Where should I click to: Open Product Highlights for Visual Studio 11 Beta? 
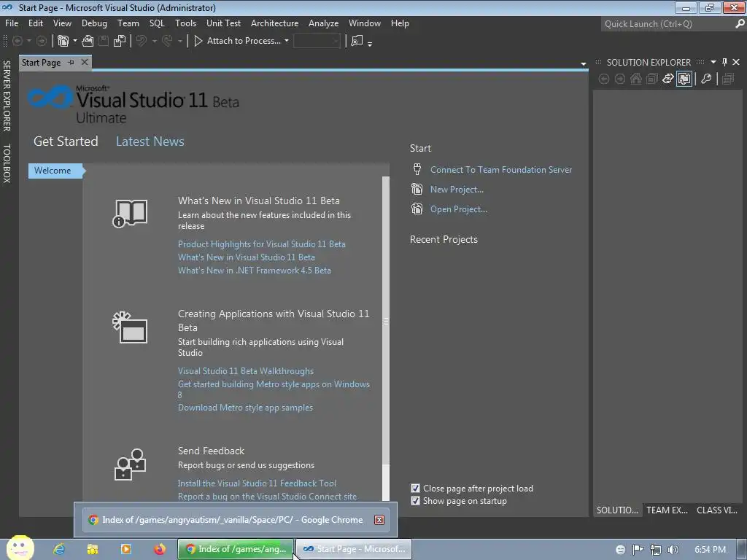tap(262, 244)
